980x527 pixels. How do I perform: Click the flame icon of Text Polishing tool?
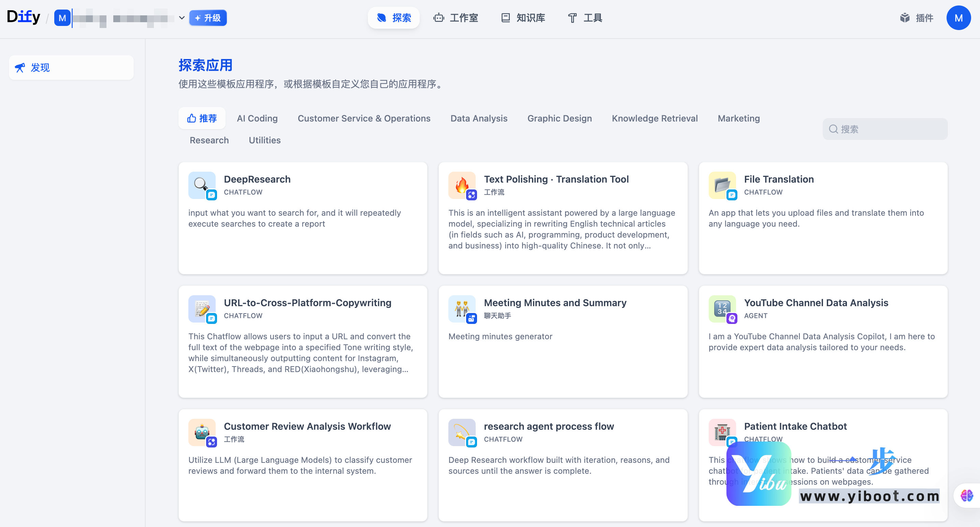click(x=462, y=185)
